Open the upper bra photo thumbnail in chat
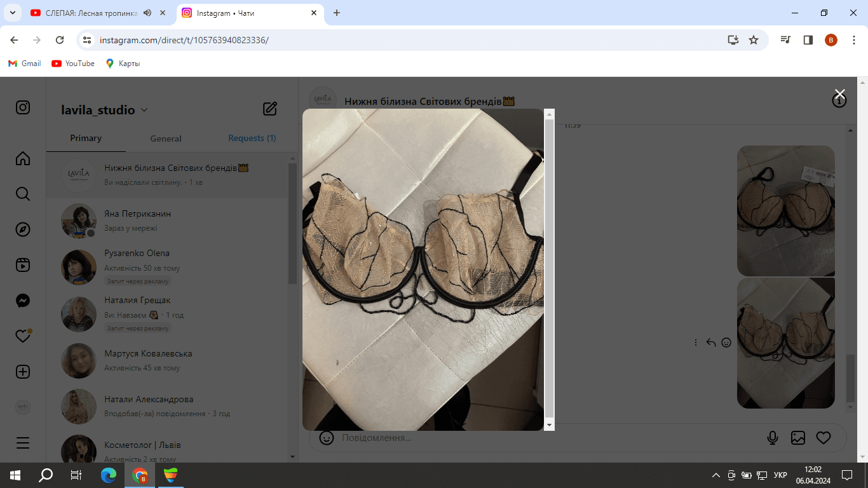Screen dimensions: 868x488 coord(786,211)
